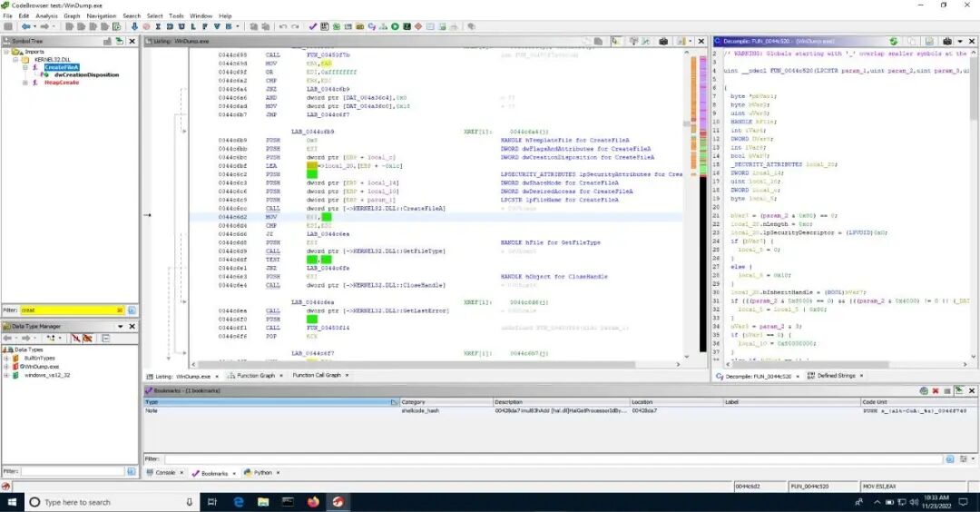Expand the windows_vs12_32 archive node
This screenshot has width=980, height=512.
click(5, 374)
